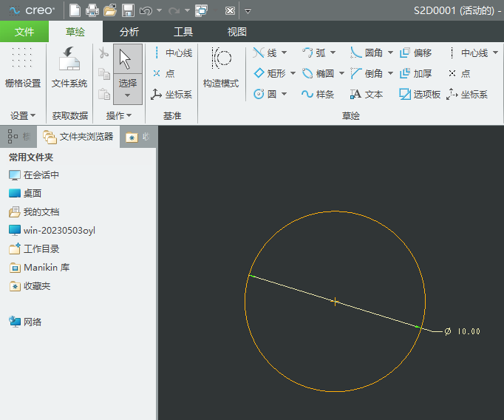
Task: Open the 栅格设置 grid settings
Action: (23, 69)
